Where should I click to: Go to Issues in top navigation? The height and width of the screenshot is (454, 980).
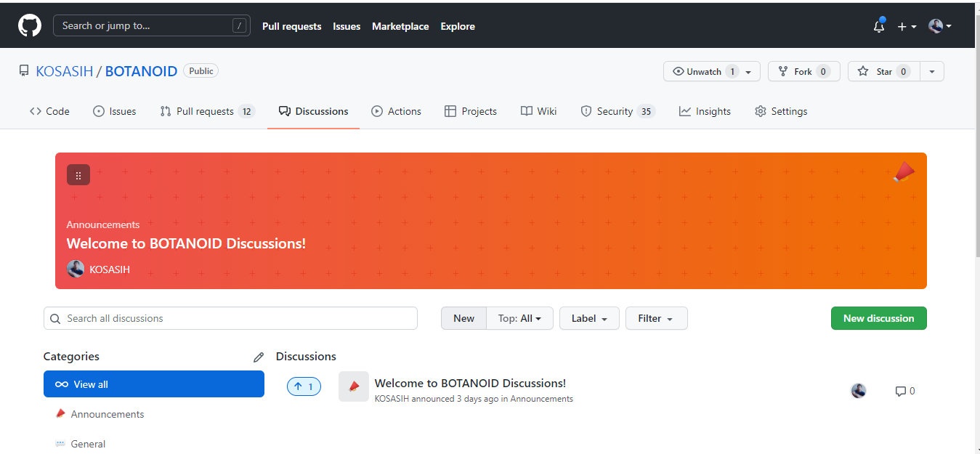[347, 26]
